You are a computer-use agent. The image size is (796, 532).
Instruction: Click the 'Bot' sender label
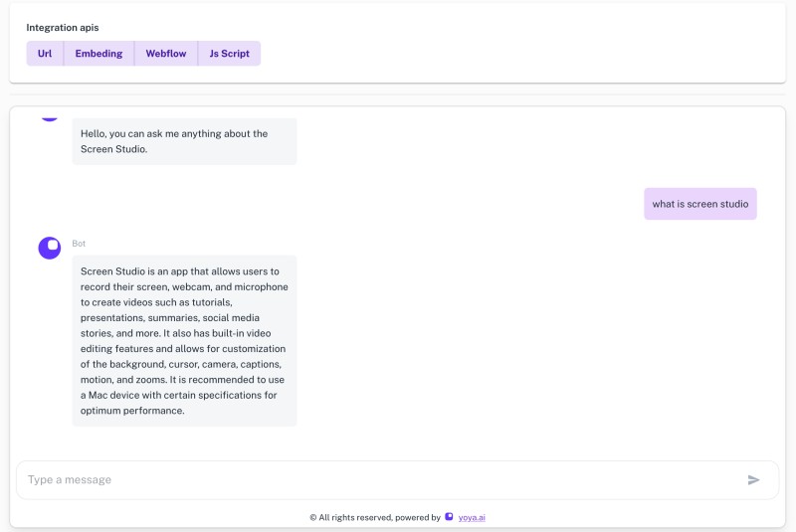tap(79, 244)
